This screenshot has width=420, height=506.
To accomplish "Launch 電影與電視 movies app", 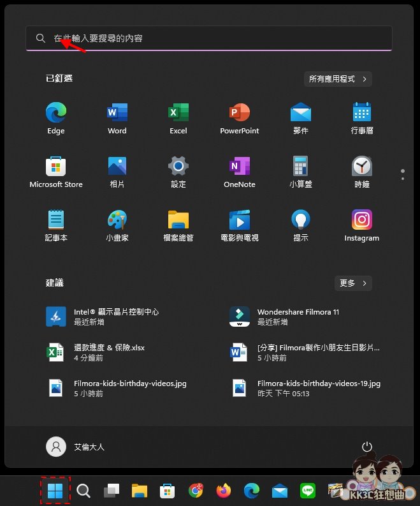I will tap(240, 225).
